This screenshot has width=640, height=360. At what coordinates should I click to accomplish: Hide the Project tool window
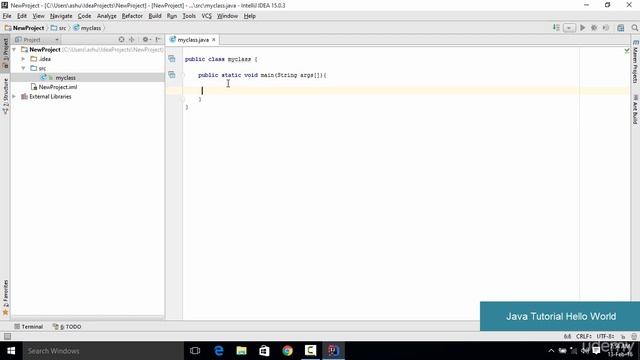[158, 40]
